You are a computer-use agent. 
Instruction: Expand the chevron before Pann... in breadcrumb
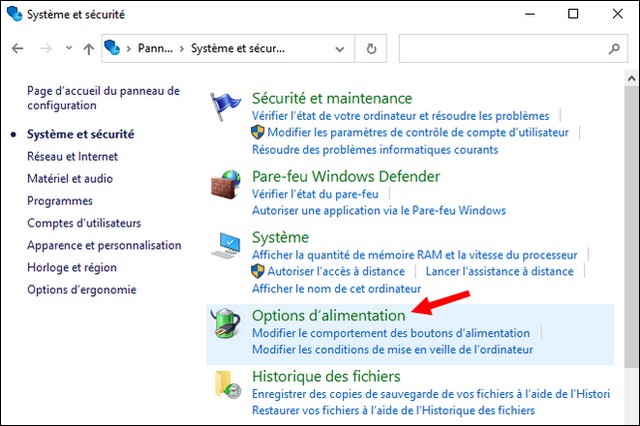coord(129,49)
